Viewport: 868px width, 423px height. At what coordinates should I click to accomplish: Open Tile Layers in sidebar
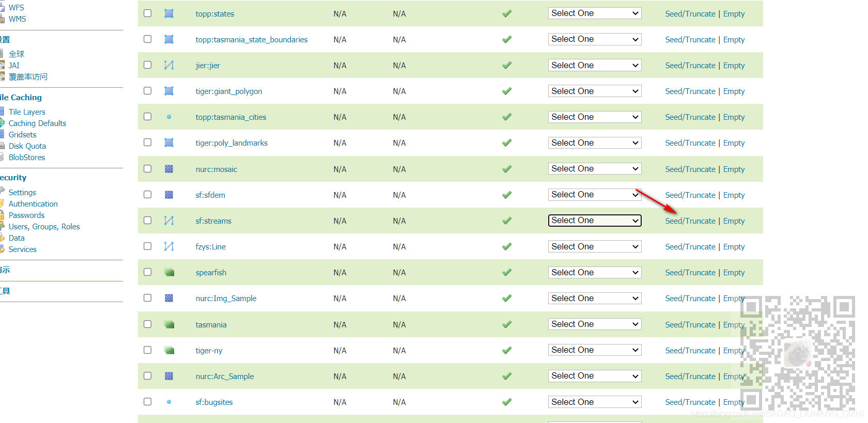pyautogui.click(x=27, y=112)
